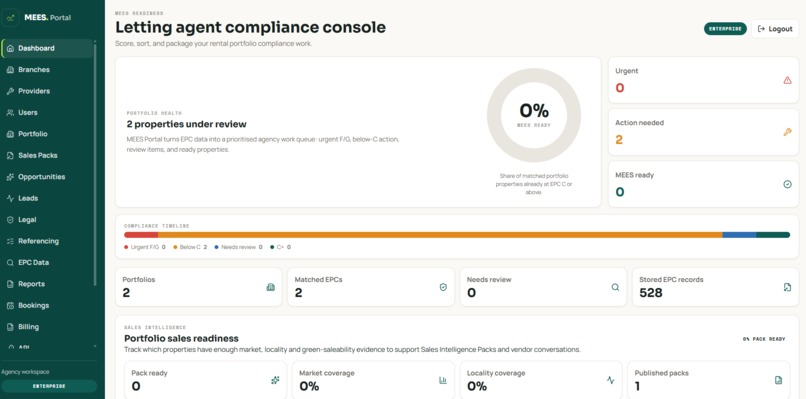Click the Enterprise badge in header
The height and width of the screenshot is (399, 806).
tap(725, 29)
